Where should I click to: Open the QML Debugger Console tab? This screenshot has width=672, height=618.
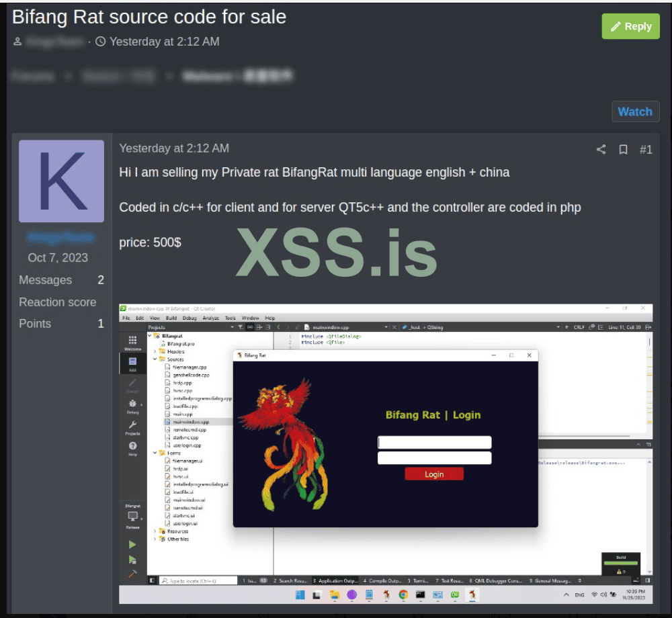[495, 581]
